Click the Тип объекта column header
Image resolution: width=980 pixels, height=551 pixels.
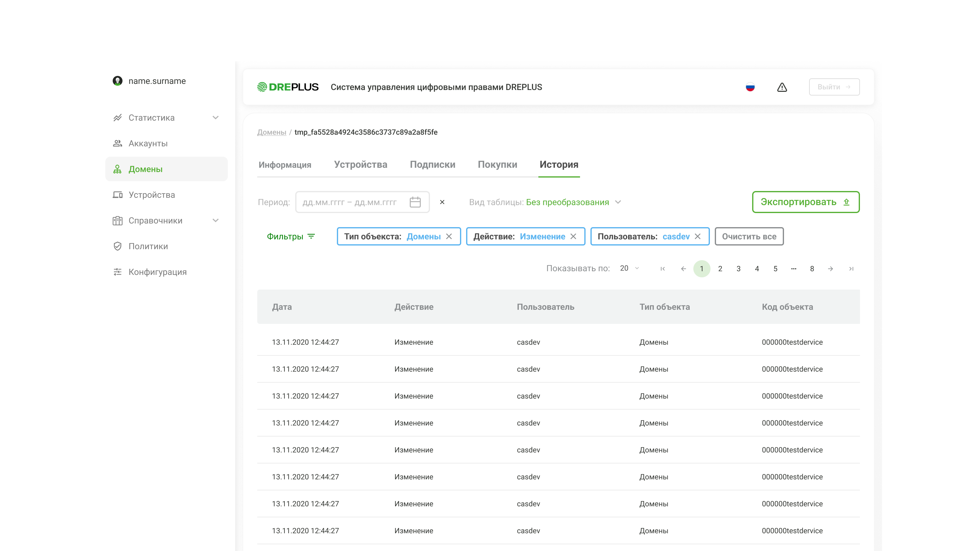(665, 307)
